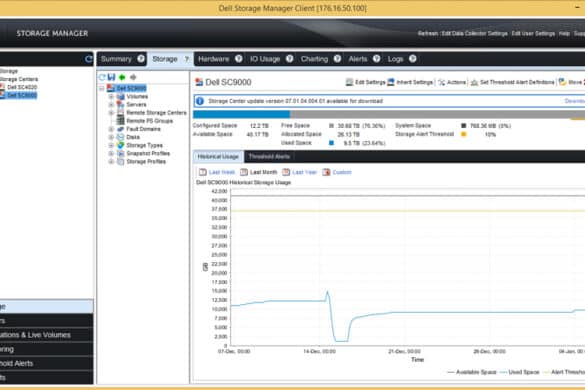Click the info icon in the update banner
The height and width of the screenshot is (390, 585).
[x=200, y=101]
